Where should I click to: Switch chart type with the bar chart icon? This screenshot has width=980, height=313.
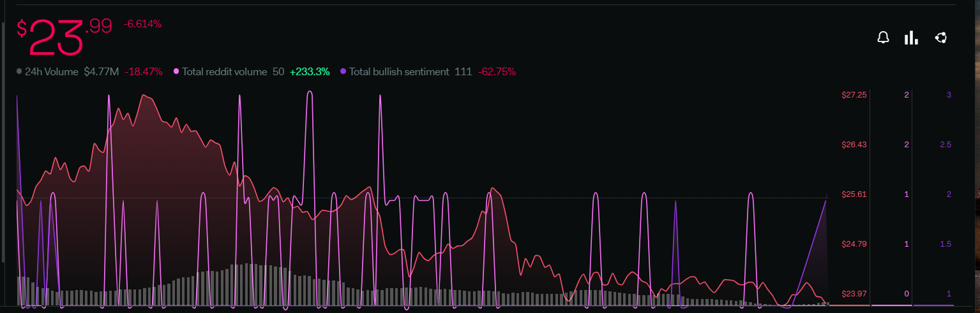click(911, 38)
